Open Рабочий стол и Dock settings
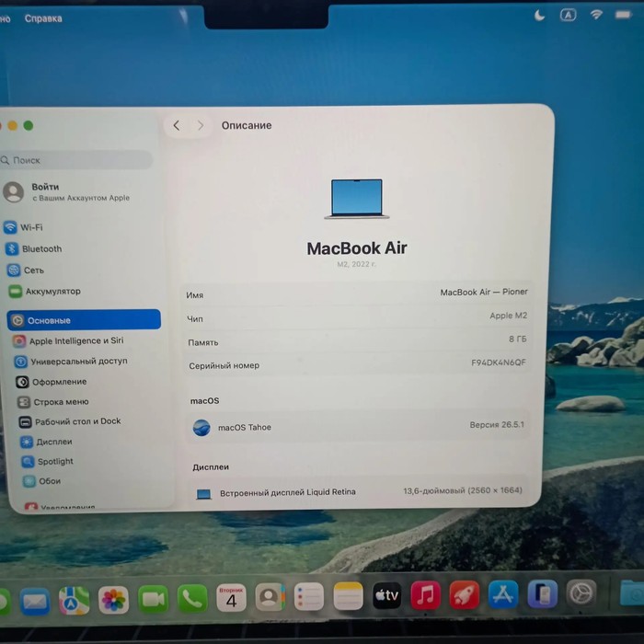Image resolution: width=644 pixels, height=644 pixels. click(x=70, y=421)
